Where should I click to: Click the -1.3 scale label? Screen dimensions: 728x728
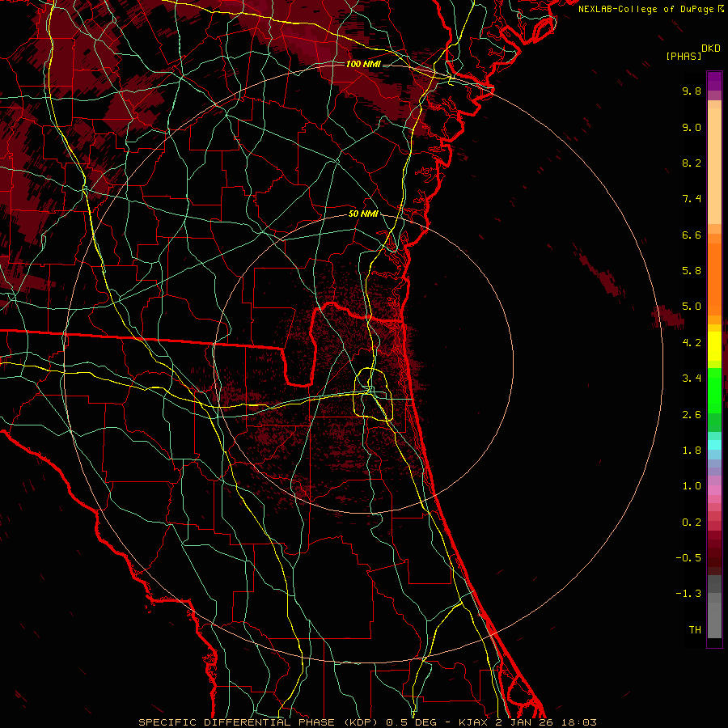pos(688,594)
